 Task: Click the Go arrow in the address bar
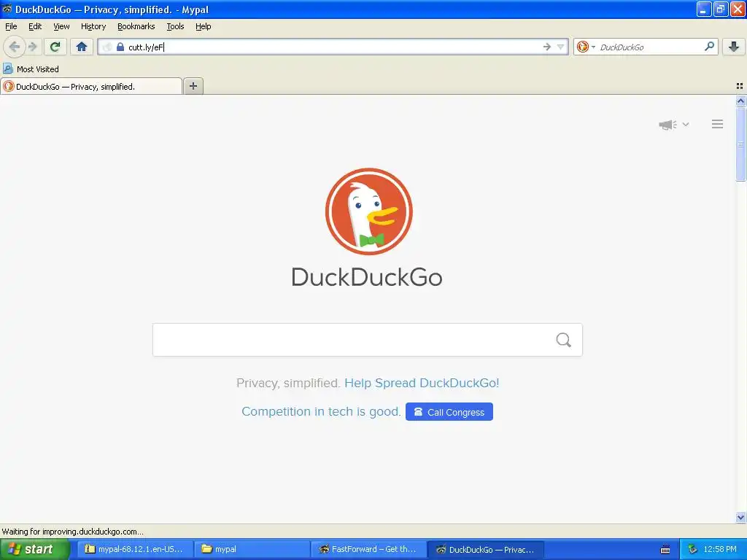547,47
